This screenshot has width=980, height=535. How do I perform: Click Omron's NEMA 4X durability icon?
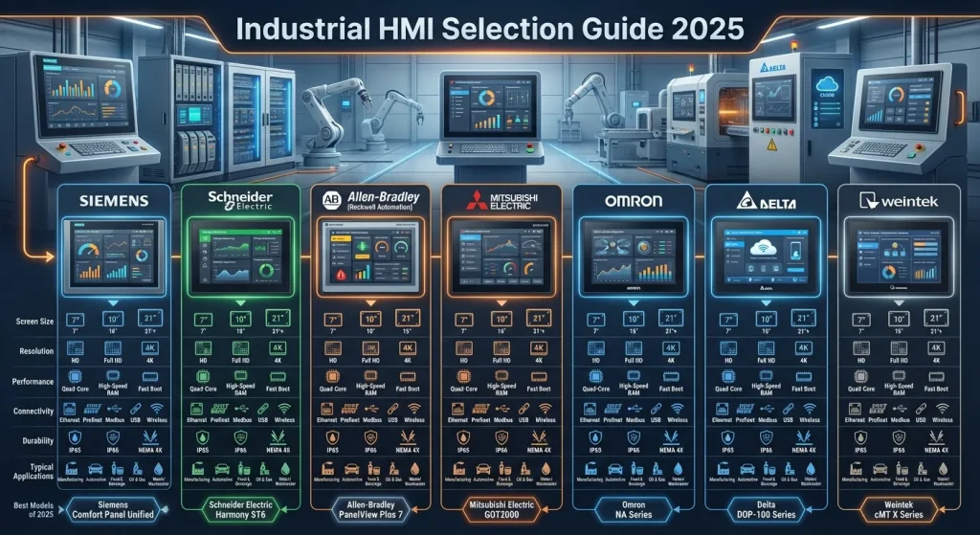[x=671, y=437]
